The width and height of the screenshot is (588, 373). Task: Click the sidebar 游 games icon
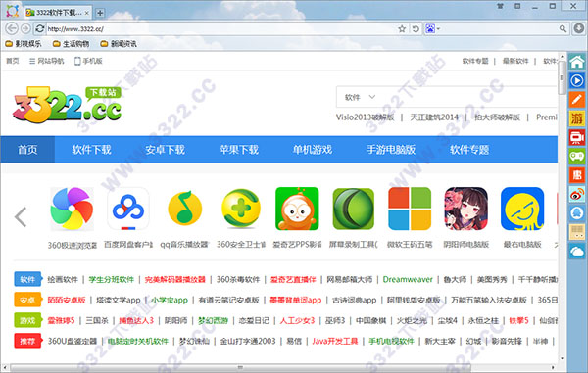click(577, 118)
